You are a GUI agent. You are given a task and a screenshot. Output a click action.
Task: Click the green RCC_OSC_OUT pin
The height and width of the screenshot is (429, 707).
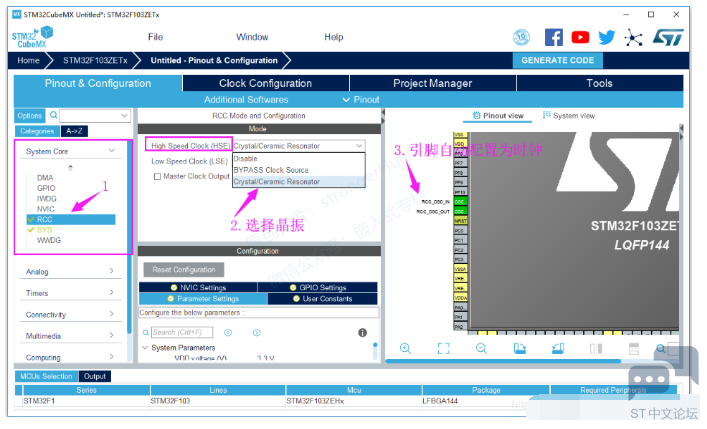460,211
